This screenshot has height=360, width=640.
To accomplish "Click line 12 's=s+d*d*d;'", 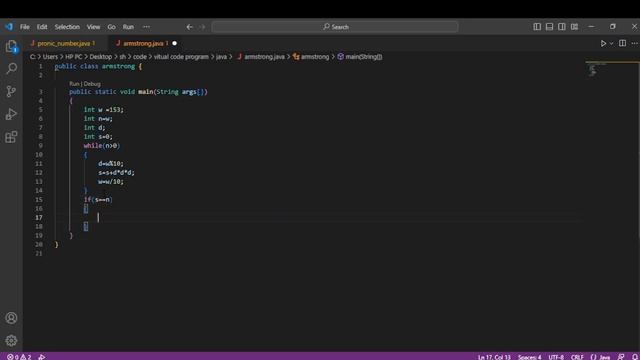I will click(x=116, y=173).
